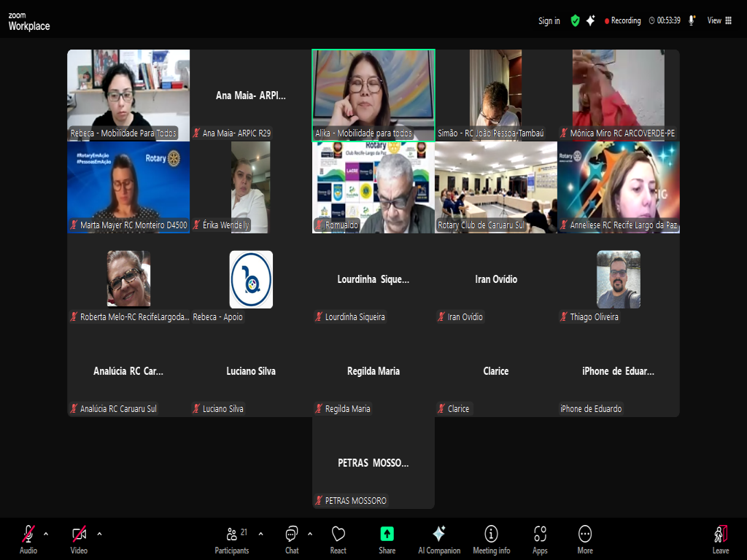Click the green encryption shield icon
This screenshot has height=560, width=747.
pyautogui.click(x=575, y=20)
